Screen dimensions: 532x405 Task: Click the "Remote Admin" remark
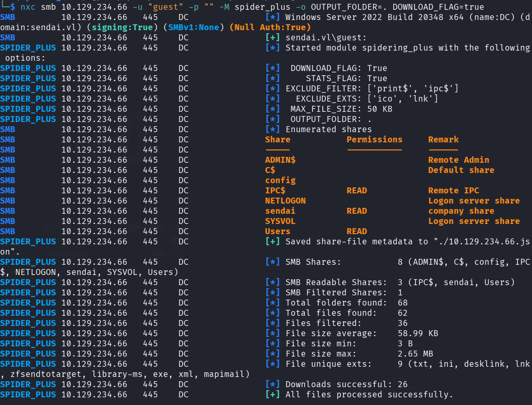pos(459,160)
